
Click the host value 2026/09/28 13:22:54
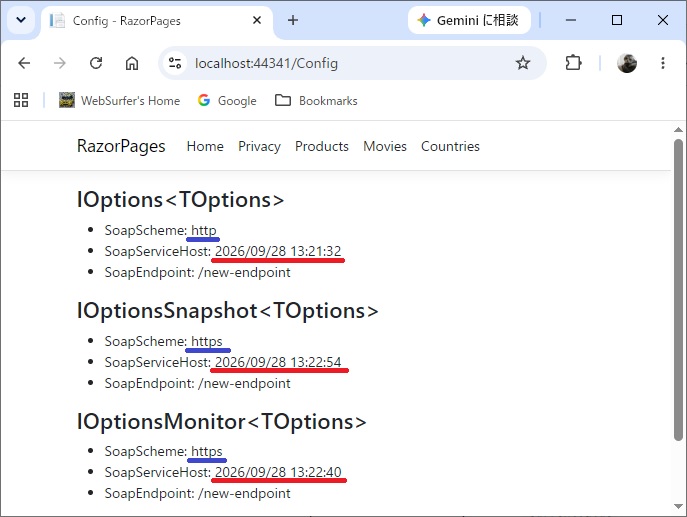278,362
